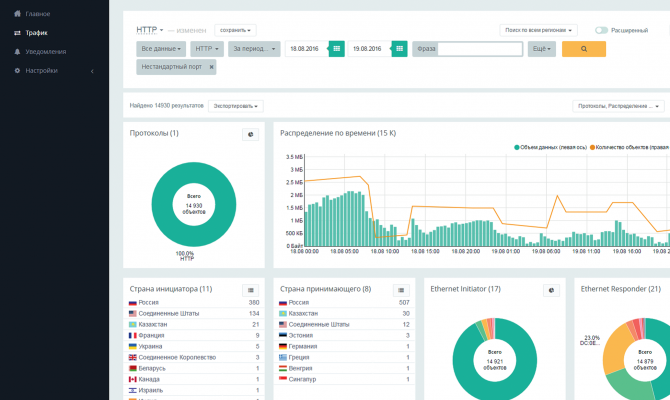Select the Трафик icon in sidebar
The width and height of the screenshot is (670, 400).
tap(17, 33)
